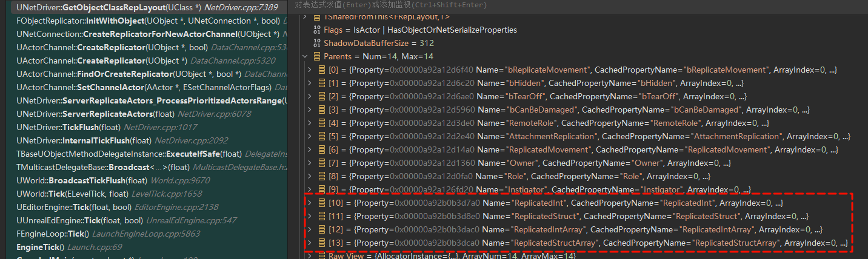Collapse the Parents array node

coord(305,57)
